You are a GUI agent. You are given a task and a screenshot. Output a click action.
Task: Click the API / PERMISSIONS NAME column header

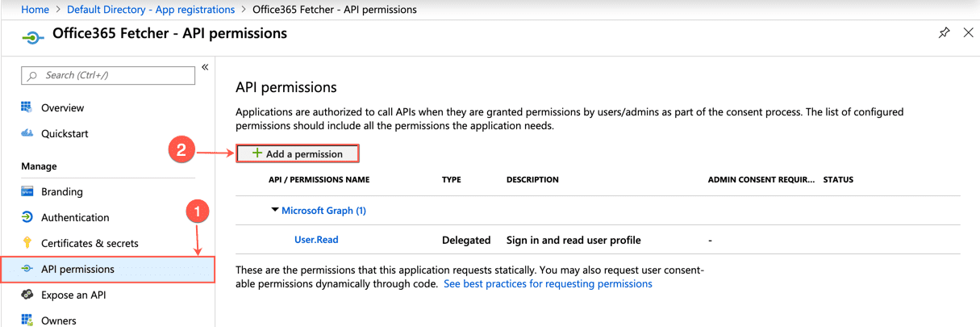click(319, 179)
